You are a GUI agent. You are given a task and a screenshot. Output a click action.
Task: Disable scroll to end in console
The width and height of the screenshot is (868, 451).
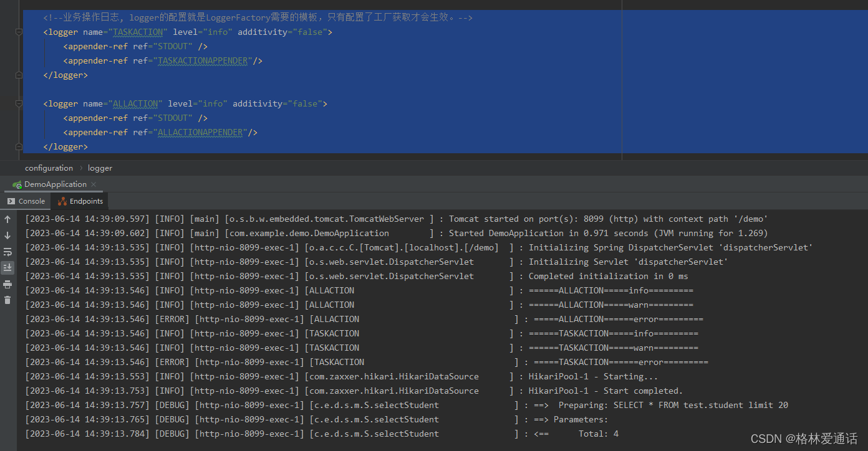[7, 267]
